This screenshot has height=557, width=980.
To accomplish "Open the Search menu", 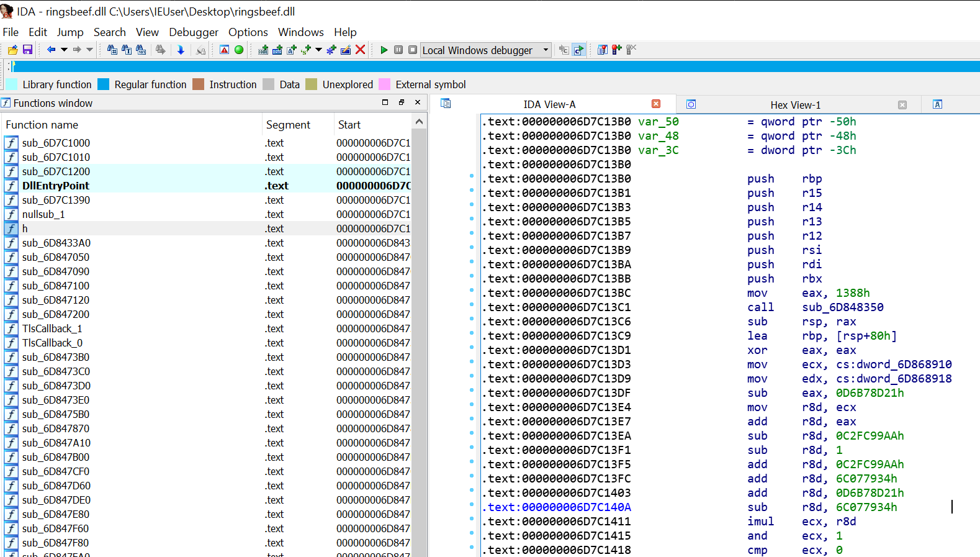I will click(110, 32).
